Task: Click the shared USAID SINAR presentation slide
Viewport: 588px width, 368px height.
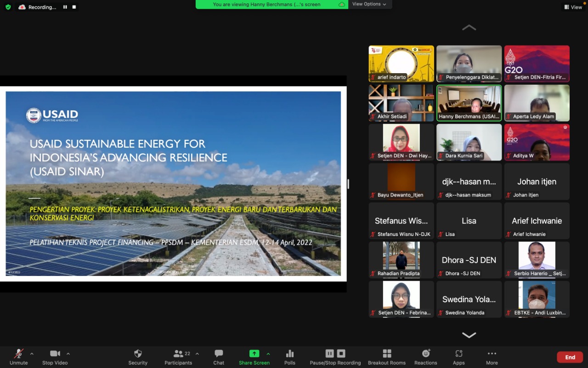Action: pyautogui.click(x=173, y=184)
